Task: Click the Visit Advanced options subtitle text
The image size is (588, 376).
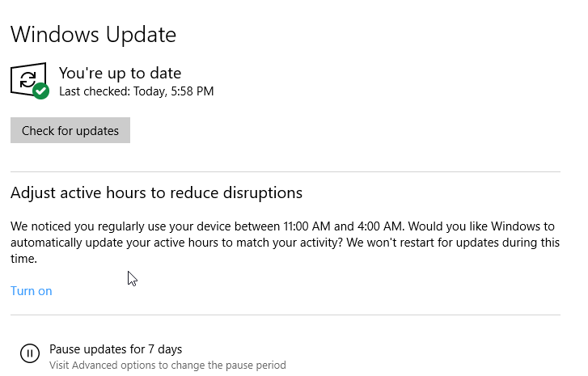Action: (167, 365)
